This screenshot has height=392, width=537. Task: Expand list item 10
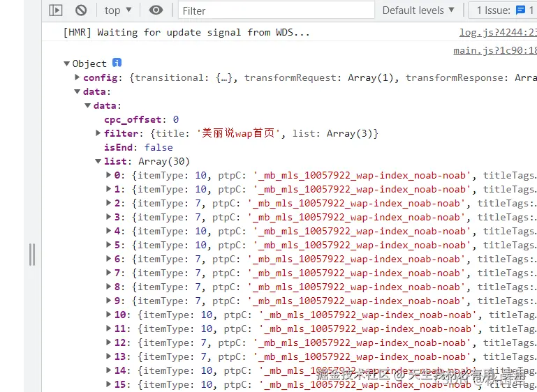(108, 315)
